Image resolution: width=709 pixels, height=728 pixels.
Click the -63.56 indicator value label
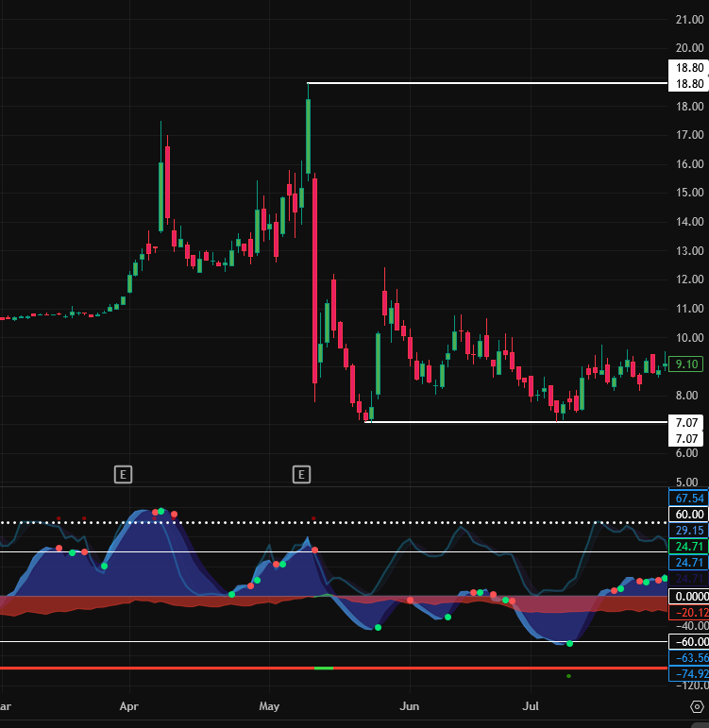(688, 658)
